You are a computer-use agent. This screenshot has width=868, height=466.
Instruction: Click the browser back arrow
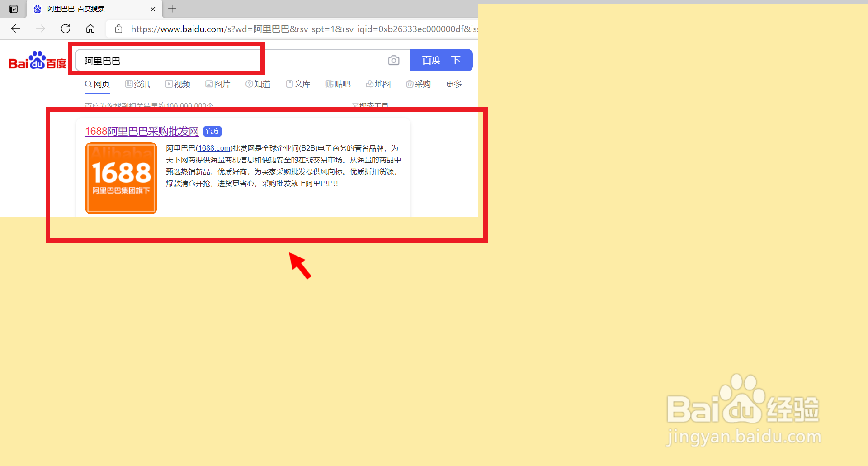tap(16, 29)
